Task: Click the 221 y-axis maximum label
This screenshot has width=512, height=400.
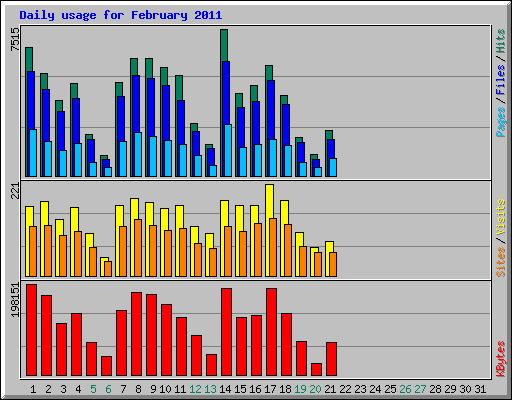Action: tap(15, 191)
